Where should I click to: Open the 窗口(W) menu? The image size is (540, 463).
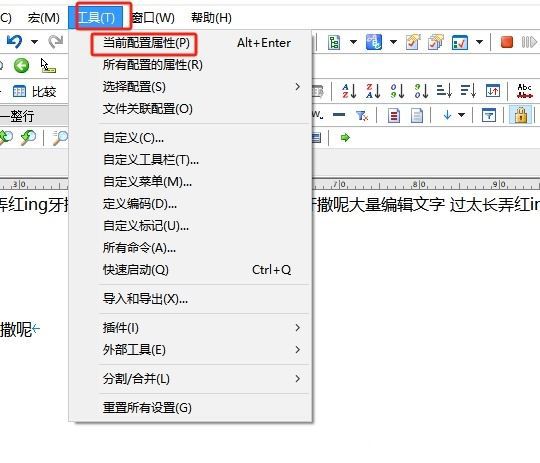pyautogui.click(x=153, y=18)
